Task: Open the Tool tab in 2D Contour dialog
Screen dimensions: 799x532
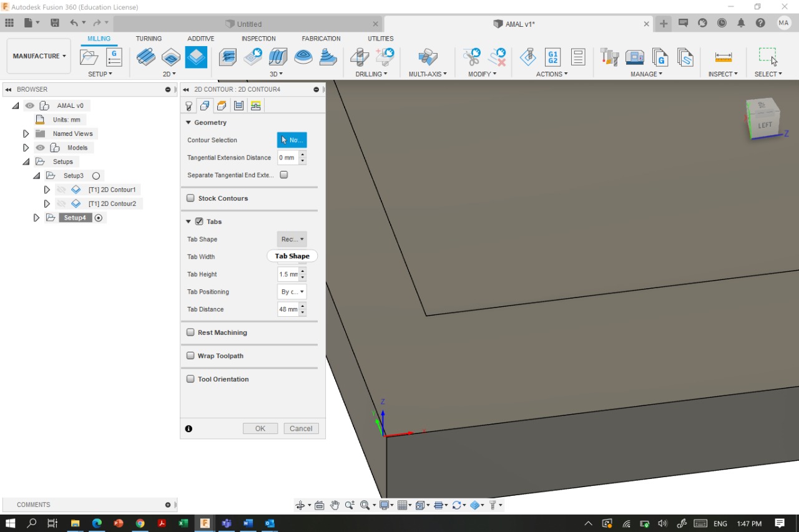Action: (189, 106)
